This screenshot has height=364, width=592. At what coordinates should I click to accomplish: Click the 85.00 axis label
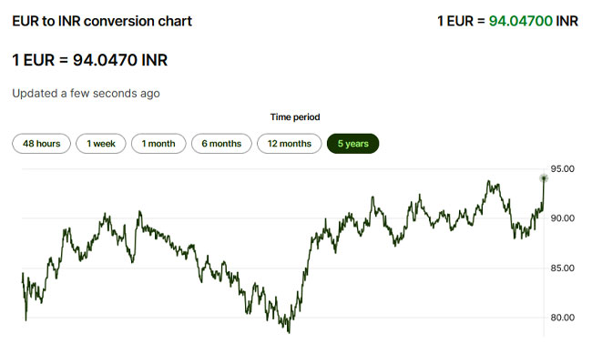(562, 268)
